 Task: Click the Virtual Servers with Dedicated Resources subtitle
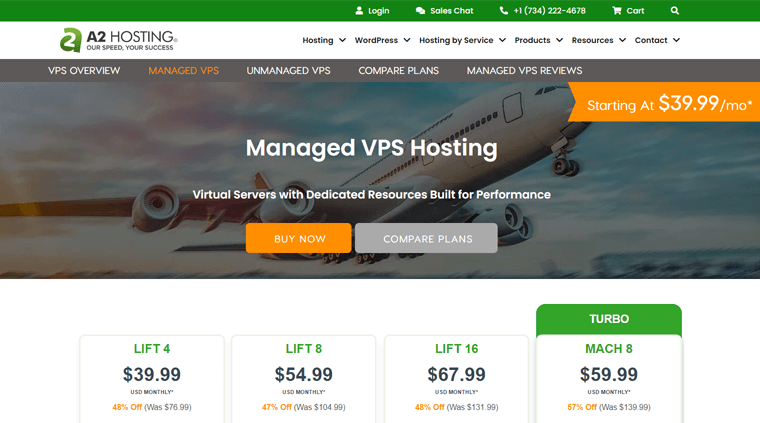(x=372, y=195)
